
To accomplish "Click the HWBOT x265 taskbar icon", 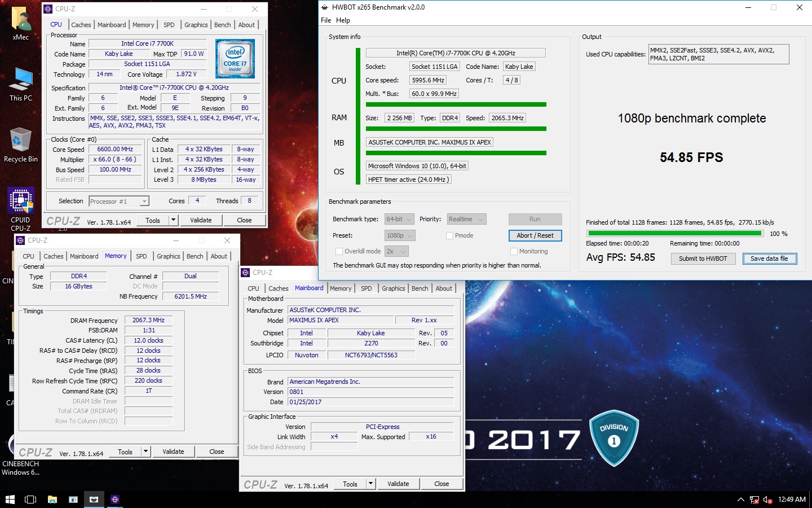I will pos(94,500).
